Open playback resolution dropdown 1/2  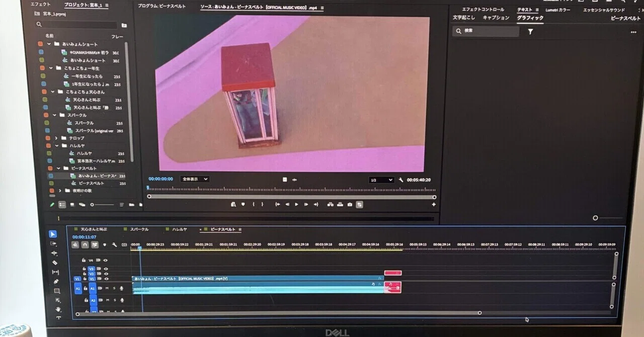(x=381, y=180)
